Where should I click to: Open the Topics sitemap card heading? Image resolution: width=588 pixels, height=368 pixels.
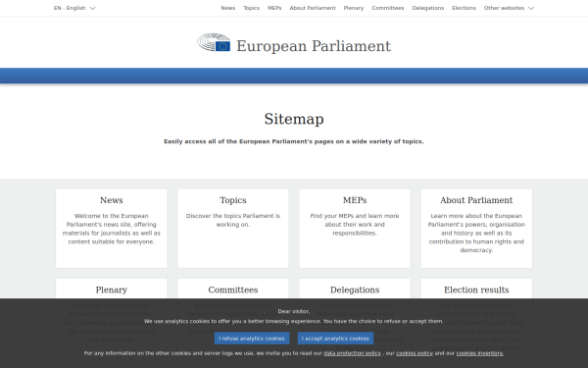[x=233, y=200]
